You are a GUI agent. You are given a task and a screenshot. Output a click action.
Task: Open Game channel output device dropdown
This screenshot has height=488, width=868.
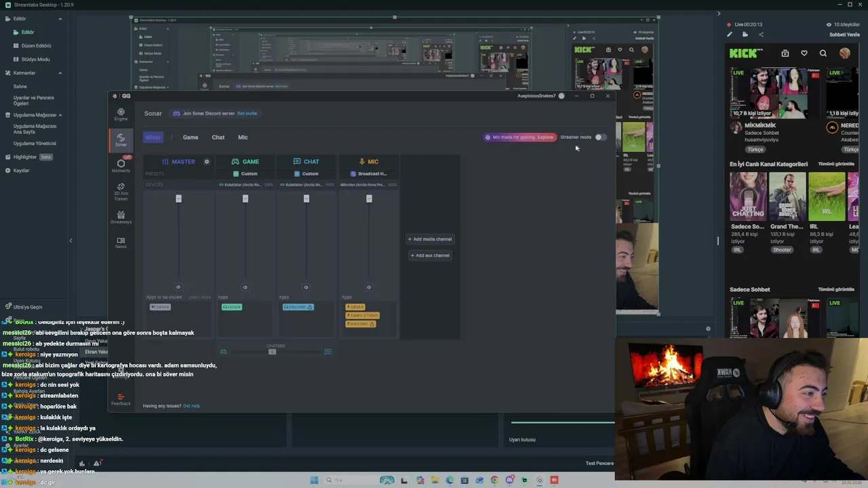click(245, 184)
